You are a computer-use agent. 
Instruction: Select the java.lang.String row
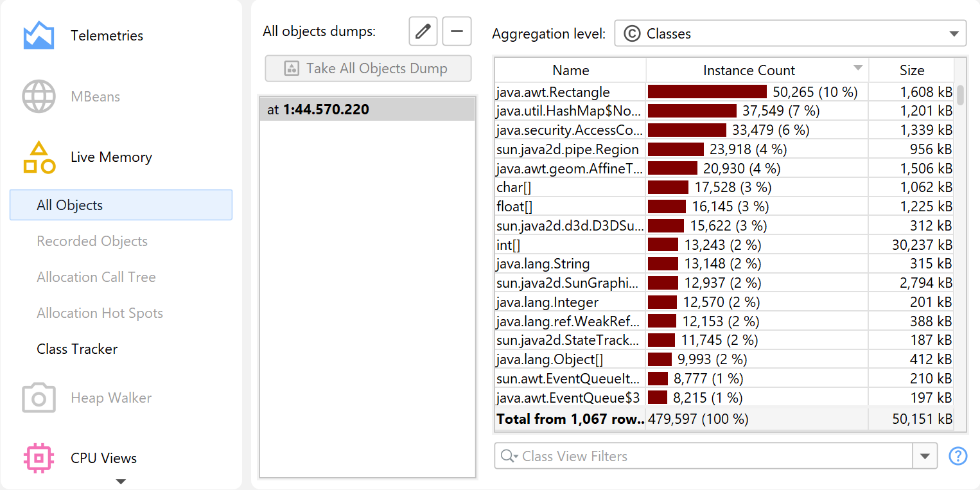(724, 264)
